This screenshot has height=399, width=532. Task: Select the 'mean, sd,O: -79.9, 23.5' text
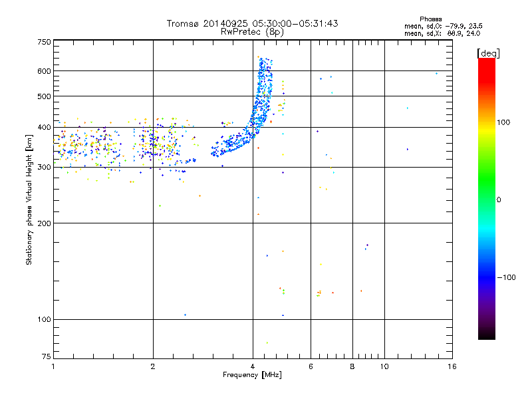click(x=443, y=26)
